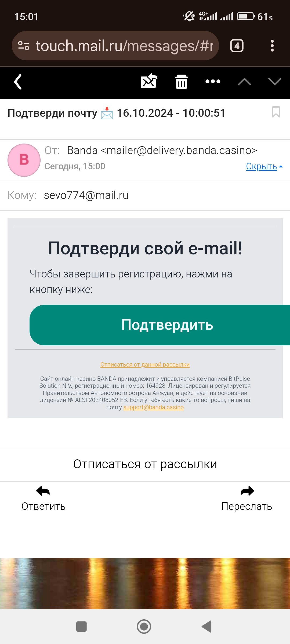Forward the email via Переслать
Viewport: 290px width, 644px height.
click(247, 499)
